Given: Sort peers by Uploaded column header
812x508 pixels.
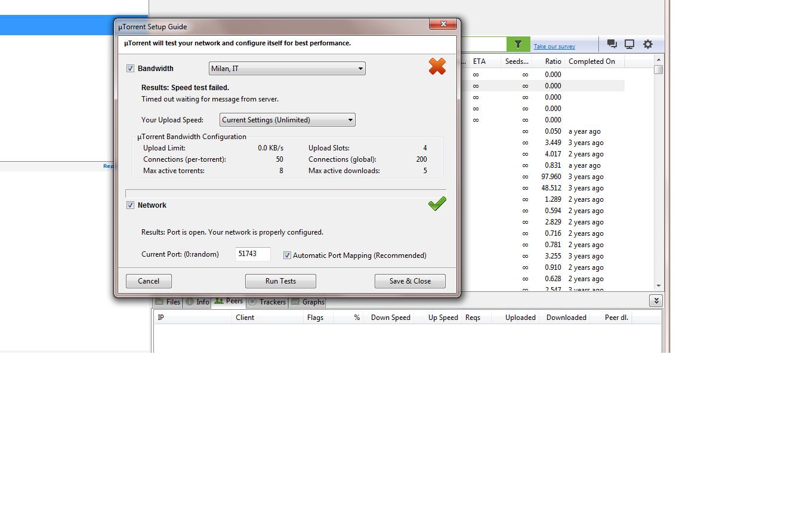Looking at the screenshot, I should (x=515, y=318).
